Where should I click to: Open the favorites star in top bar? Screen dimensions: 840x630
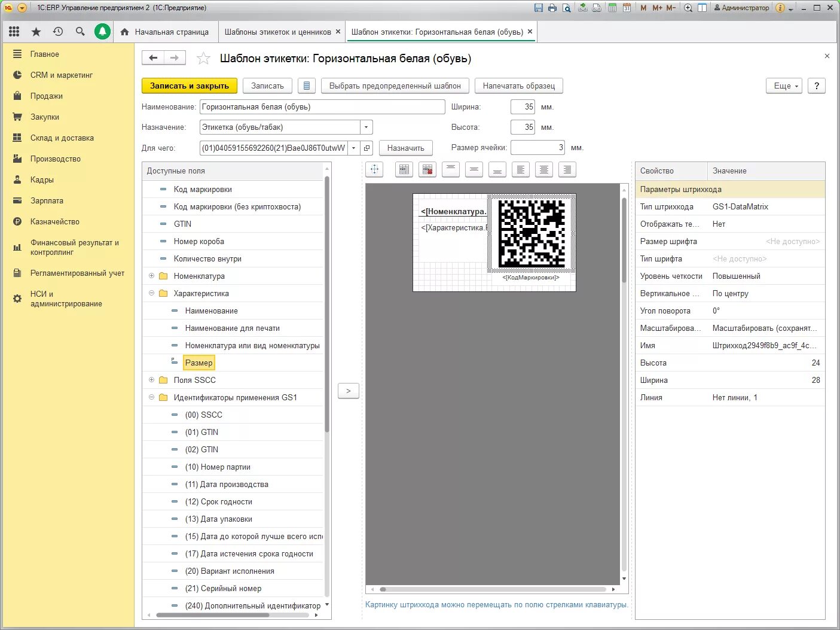click(x=36, y=32)
